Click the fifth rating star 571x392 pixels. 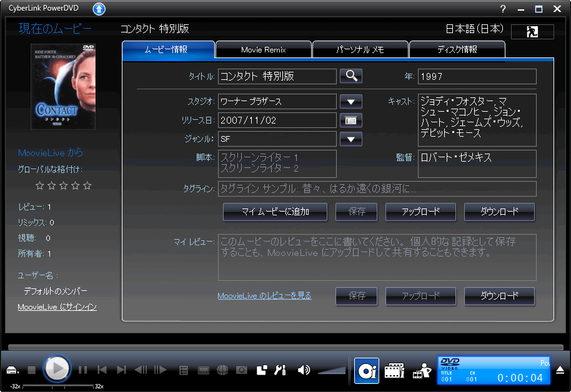coord(87,185)
